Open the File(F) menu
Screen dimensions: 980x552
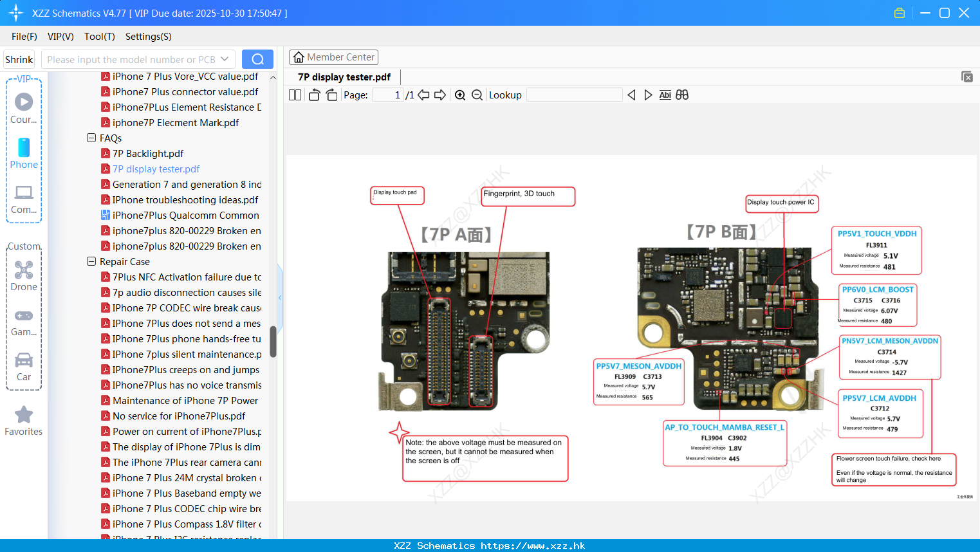(x=24, y=37)
